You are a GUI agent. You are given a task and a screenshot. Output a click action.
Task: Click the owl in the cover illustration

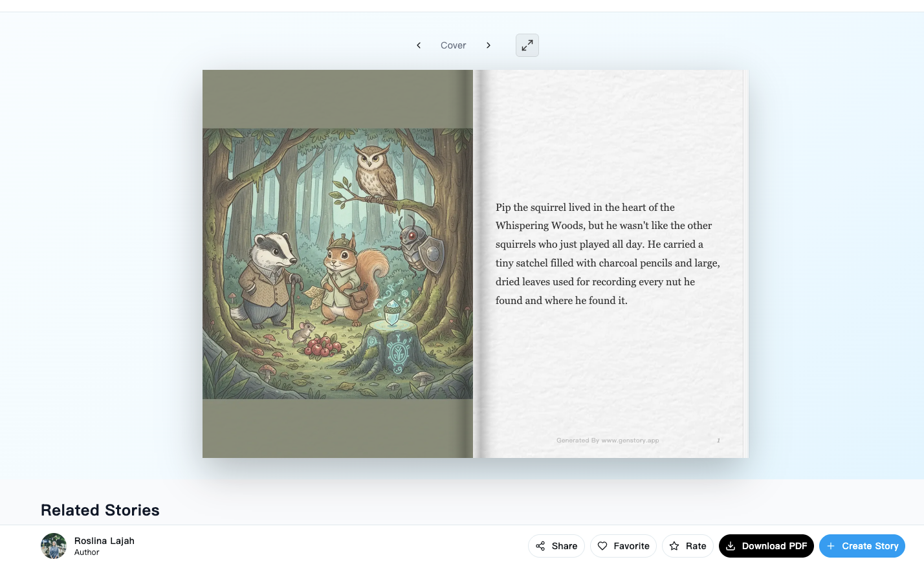374,170
